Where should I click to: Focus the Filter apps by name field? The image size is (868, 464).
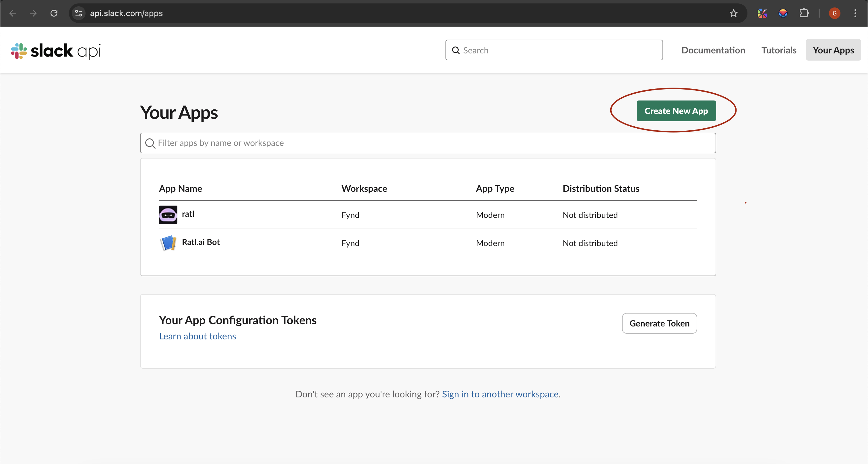pos(428,143)
